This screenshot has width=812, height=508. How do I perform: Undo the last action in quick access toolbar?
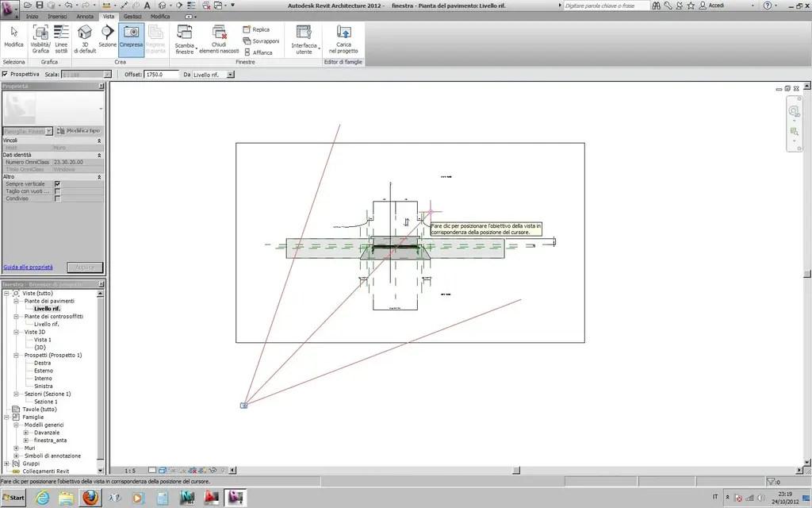coord(68,6)
